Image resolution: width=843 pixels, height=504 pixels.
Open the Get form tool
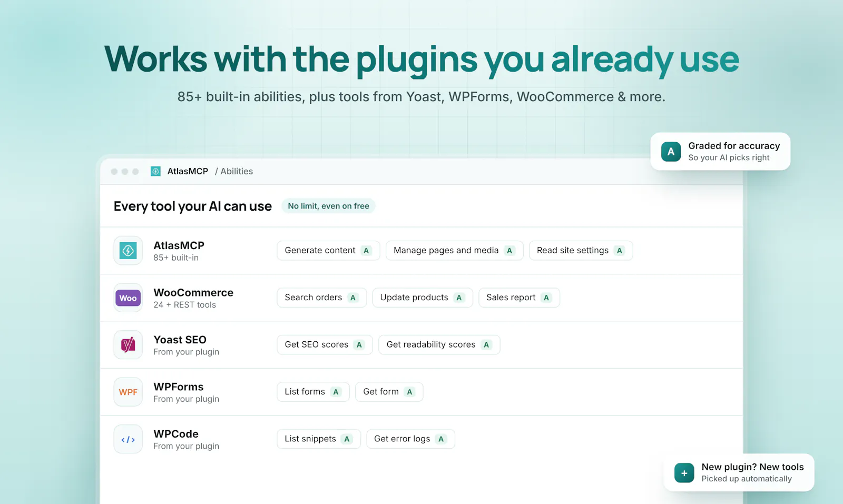point(389,392)
